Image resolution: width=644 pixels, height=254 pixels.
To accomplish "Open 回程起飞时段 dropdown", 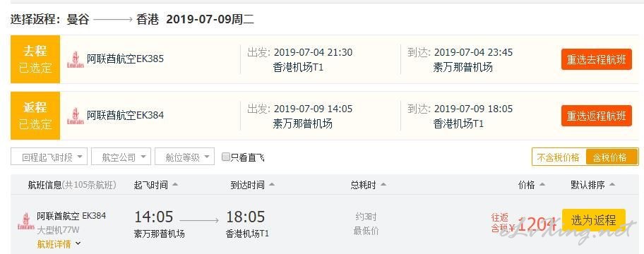I will (49, 157).
